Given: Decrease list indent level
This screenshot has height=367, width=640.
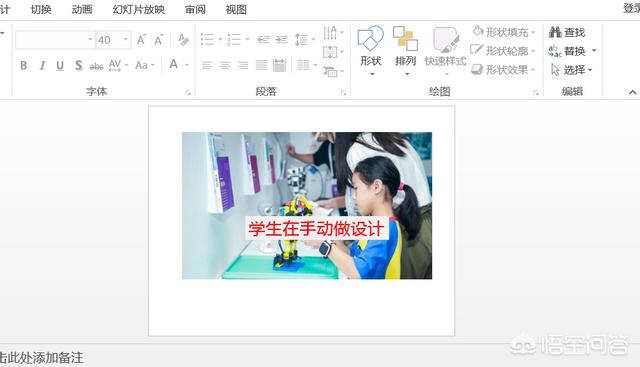Looking at the screenshot, I should tap(263, 40).
